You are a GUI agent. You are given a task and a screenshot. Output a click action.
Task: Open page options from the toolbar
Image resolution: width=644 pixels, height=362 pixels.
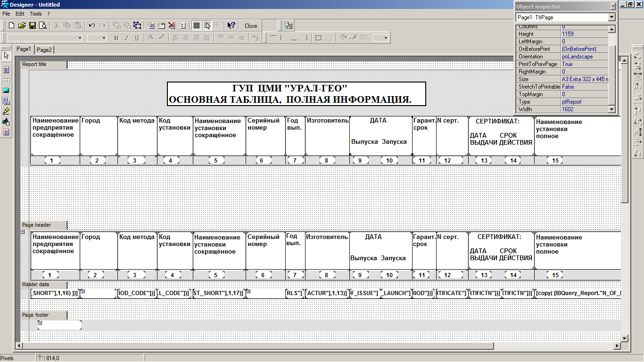pyautogui.click(x=182, y=25)
